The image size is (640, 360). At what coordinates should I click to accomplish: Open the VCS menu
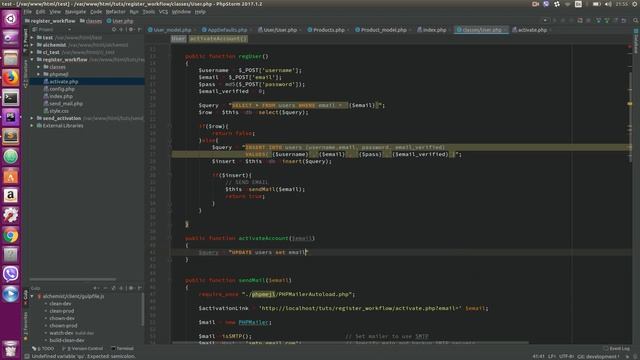pyautogui.click(x=163, y=12)
